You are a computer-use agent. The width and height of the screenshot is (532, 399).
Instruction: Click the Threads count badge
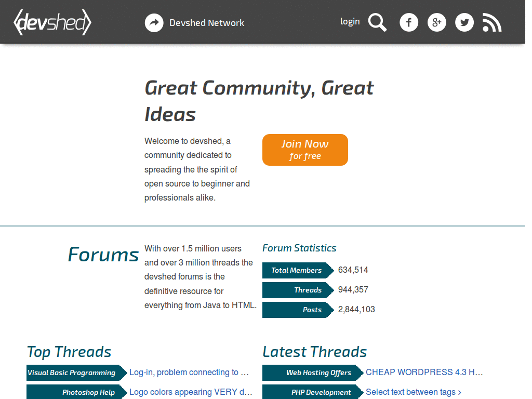297,290
